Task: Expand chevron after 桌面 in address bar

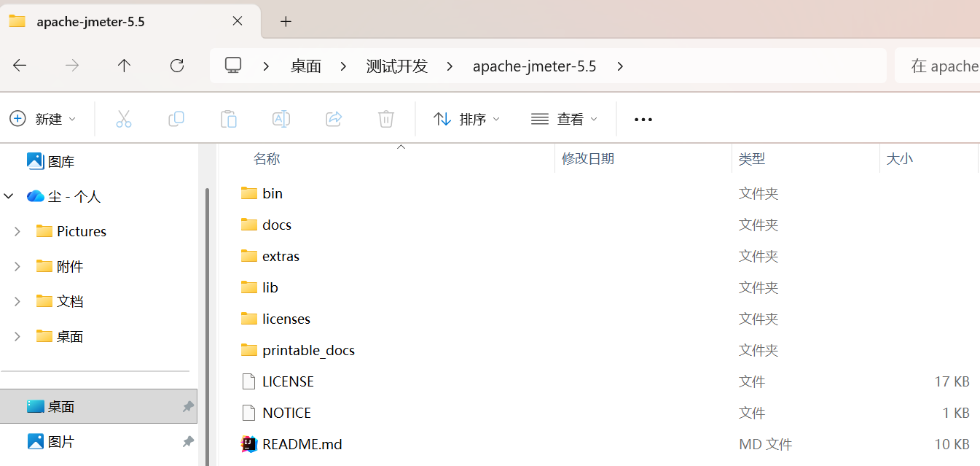Action: click(343, 66)
